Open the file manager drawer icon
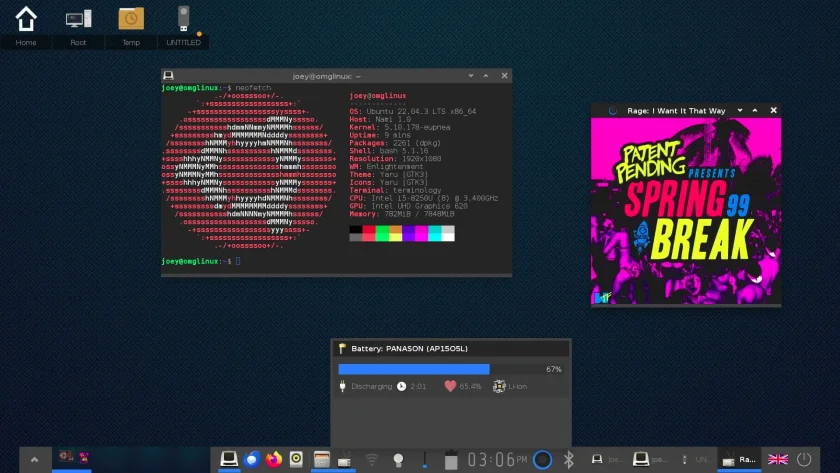This screenshot has width=840, height=473. point(321,459)
